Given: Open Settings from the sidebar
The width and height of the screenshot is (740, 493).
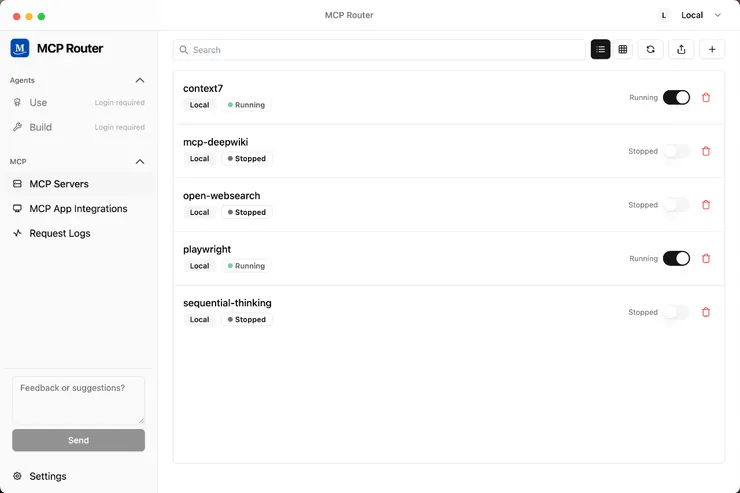Looking at the screenshot, I should 47,476.
